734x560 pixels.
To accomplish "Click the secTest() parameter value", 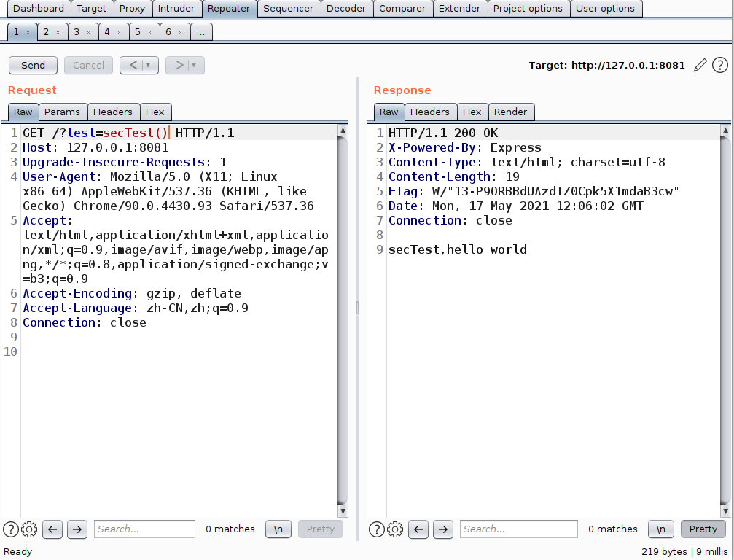I will point(136,133).
